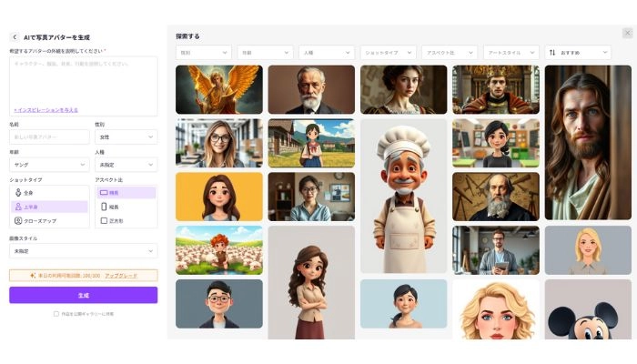This screenshot has width=637, height=364.
Task: Open the 人種 dropdown showing 未指定
Action: (x=126, y=165)
